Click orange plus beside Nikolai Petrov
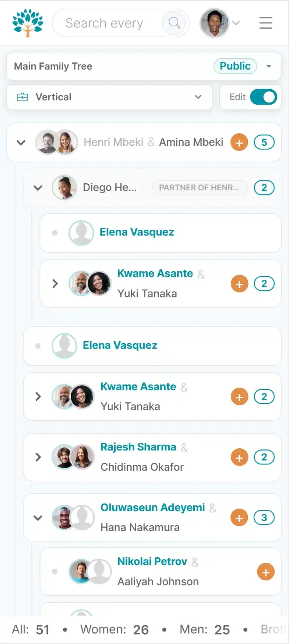 [x=266, y=572]
